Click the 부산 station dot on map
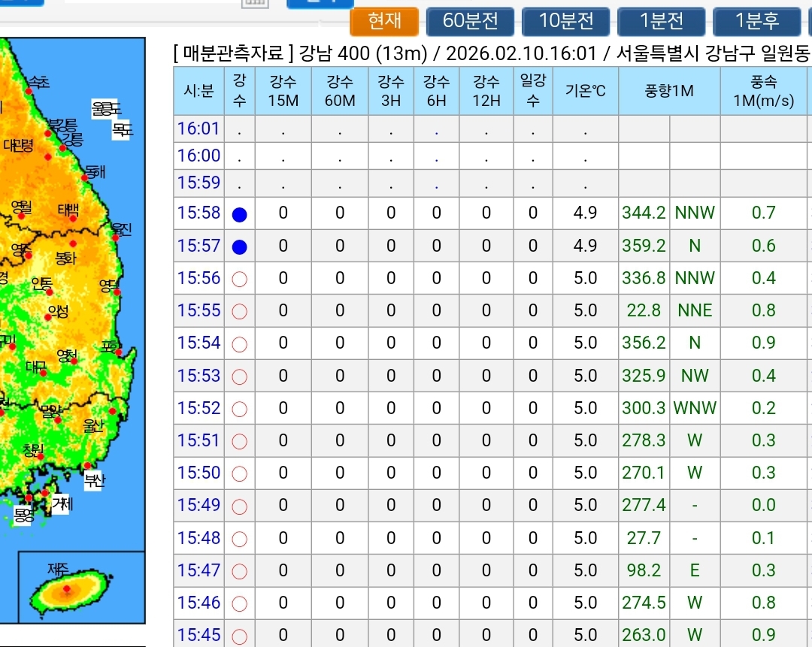 click(x=87, y=466)
